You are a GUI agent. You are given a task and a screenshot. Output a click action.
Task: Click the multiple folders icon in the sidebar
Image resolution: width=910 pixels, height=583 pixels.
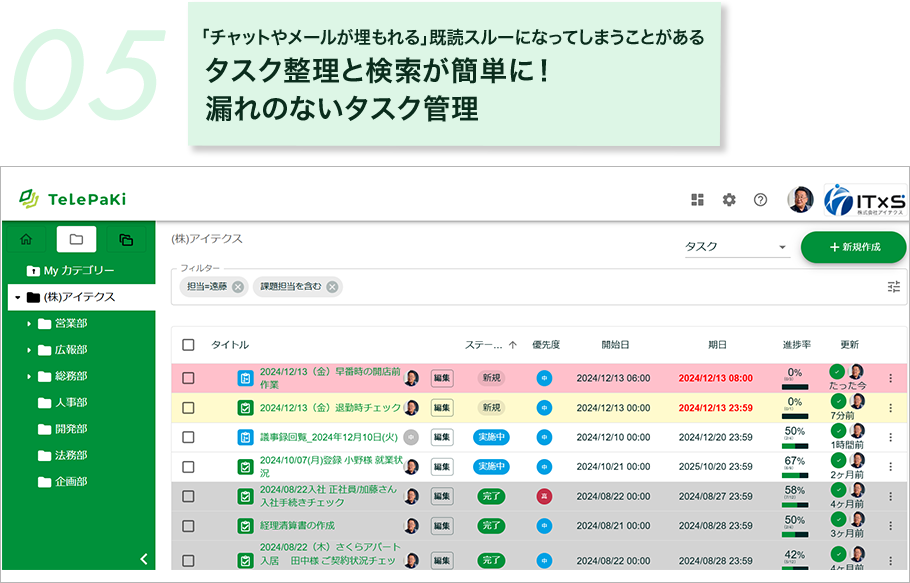tap(127, 239)
